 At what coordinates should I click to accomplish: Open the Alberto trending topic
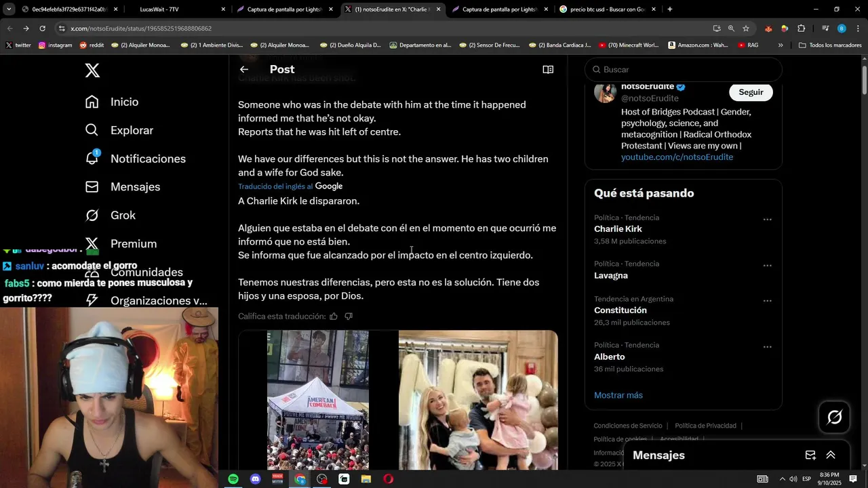click(x=610, y=357)
